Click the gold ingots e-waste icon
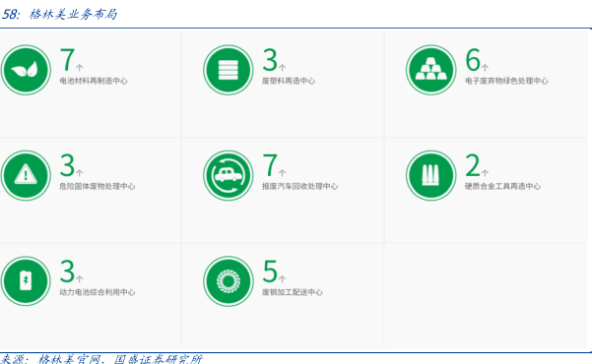This screenshot has width=592, height=364. (430, 70)
